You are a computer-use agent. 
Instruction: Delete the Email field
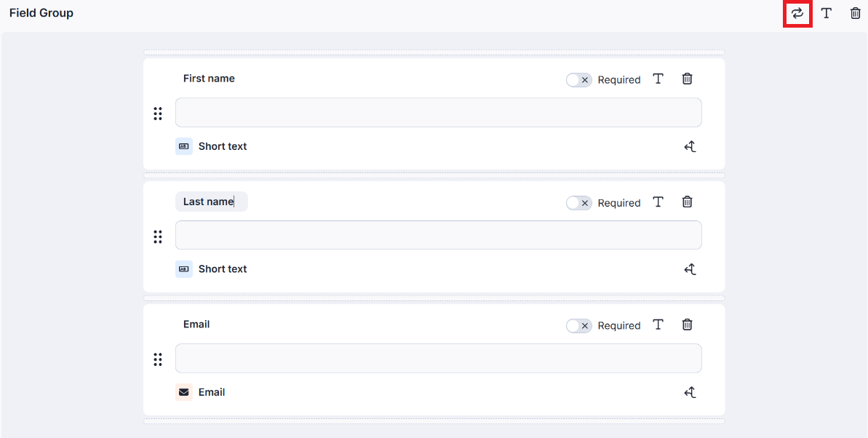tap(687, 324)
